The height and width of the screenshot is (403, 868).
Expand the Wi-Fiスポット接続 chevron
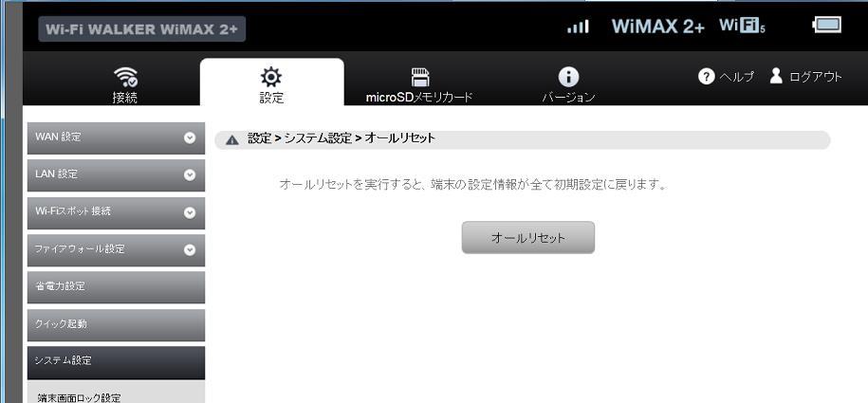click(x=190, y=212)
